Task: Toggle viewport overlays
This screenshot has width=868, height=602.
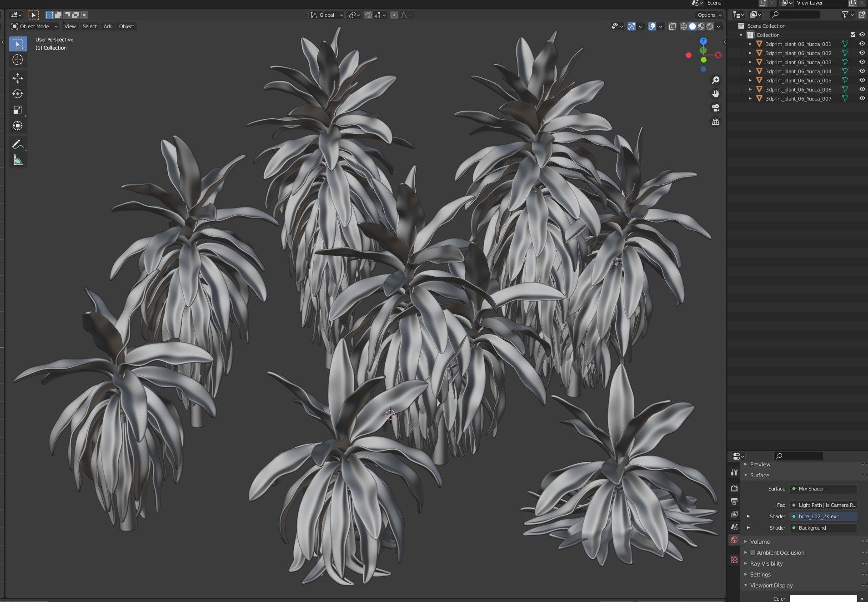Action: coord(652,26)
